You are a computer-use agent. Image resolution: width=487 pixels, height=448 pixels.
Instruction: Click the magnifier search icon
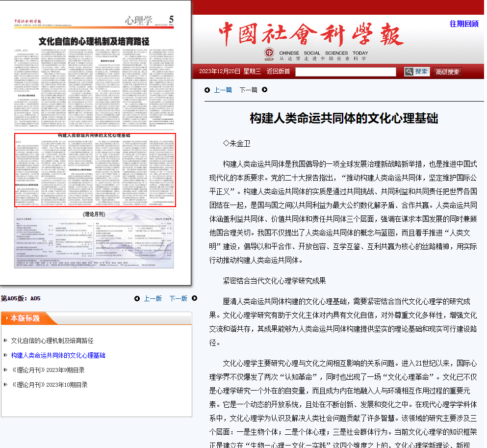(409, 72)
